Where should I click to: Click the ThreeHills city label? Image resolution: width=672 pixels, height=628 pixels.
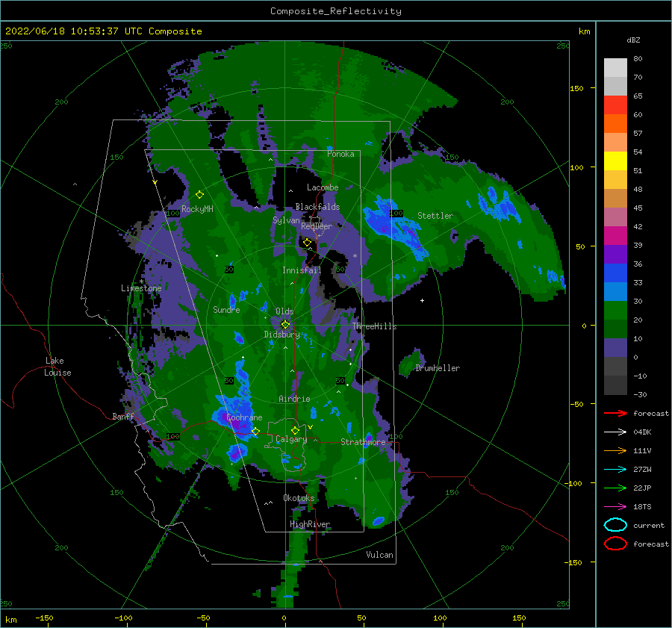point(375,326)
